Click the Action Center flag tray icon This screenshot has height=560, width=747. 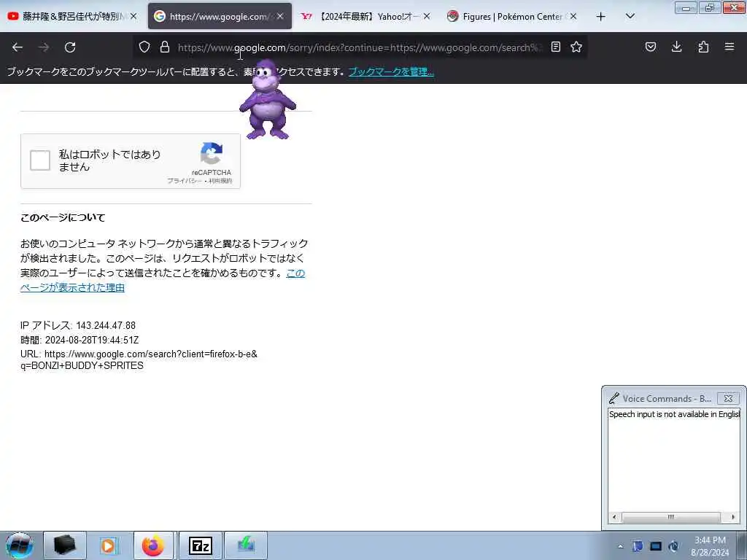coord(638,546)
